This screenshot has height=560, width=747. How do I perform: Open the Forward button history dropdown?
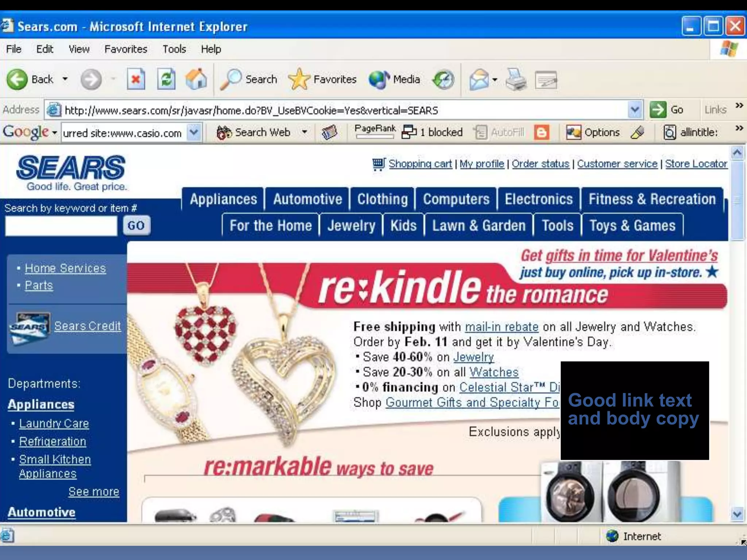113,79
